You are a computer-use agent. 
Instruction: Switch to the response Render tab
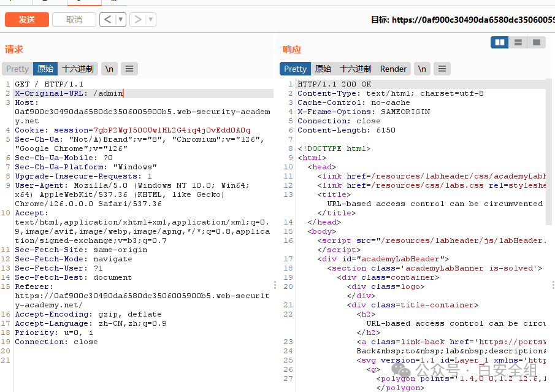coord(393,69)
